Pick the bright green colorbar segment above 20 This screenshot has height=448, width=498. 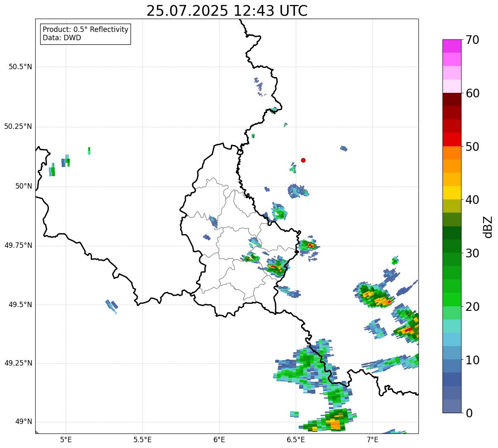tap(452, 299)
